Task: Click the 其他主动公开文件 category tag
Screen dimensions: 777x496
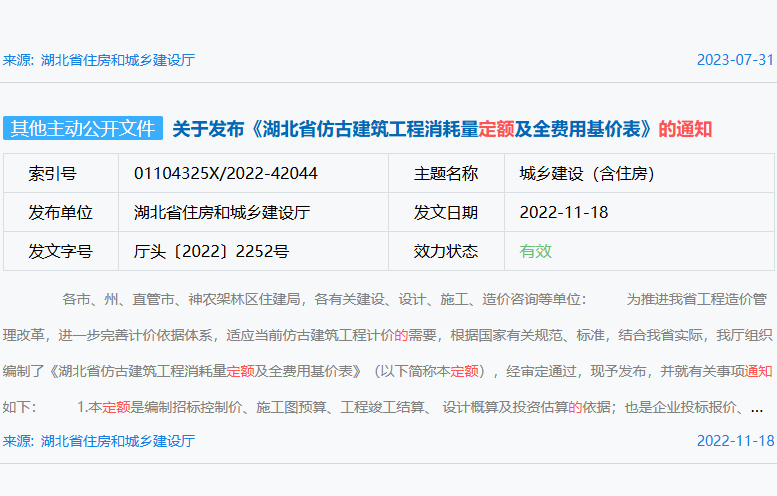Action: [83, 129]
